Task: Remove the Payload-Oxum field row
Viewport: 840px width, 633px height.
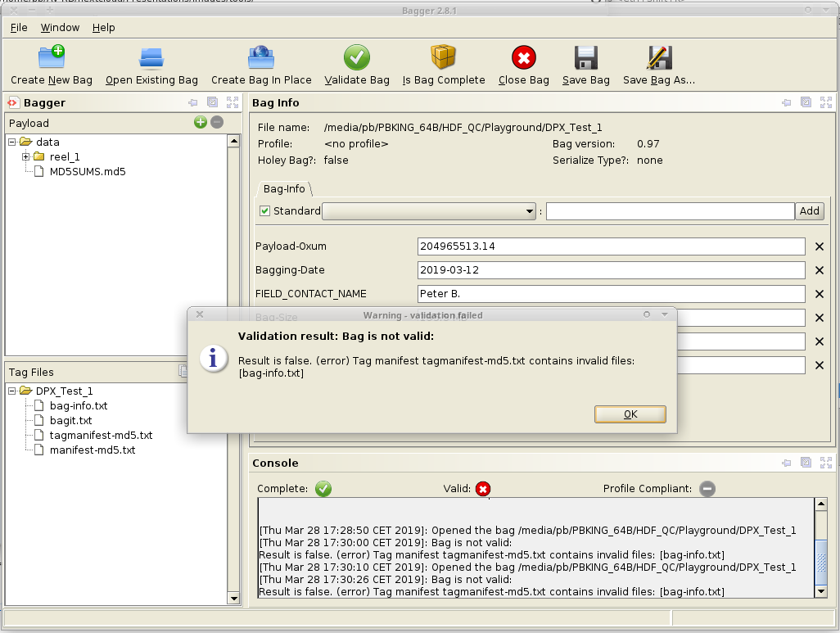Action: 819,246
